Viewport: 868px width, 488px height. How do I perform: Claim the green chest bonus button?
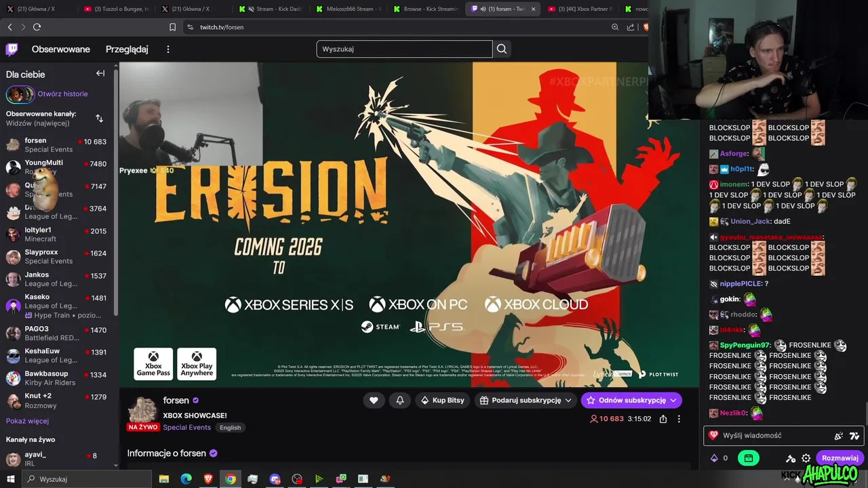point(748,458)
